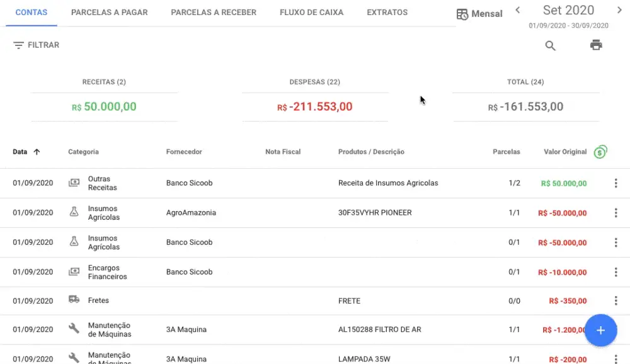Switch to the EXTRATOS tab
The width and height of the screenshot is (630, 364).
387,12
